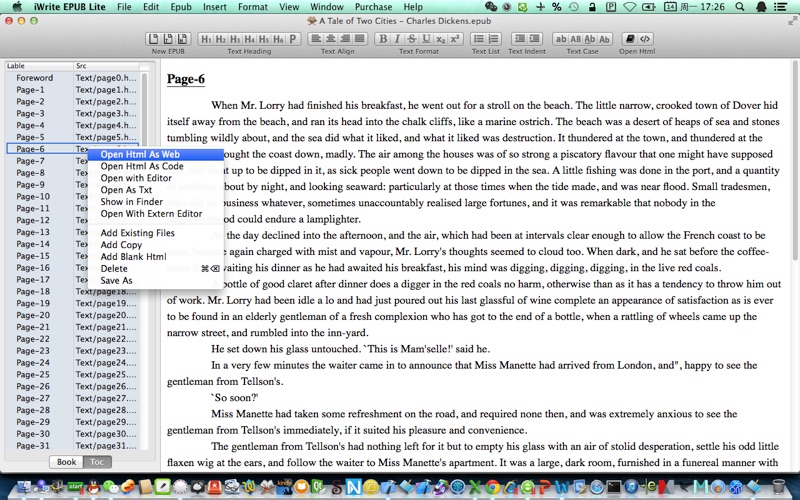Open the Epub menu
The image size is (800, 500).
point(181,7)
